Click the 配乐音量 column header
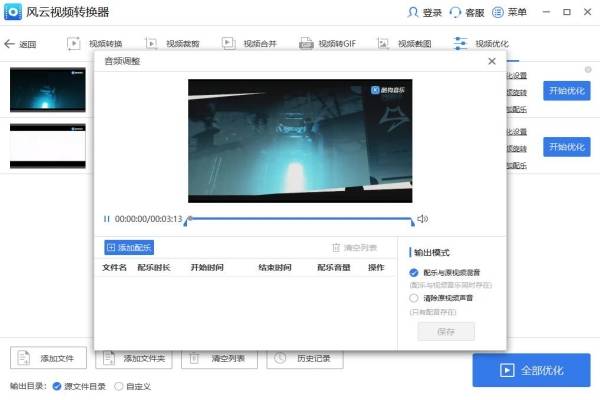This screenshot has height=400, width=600. pos(334,268)
